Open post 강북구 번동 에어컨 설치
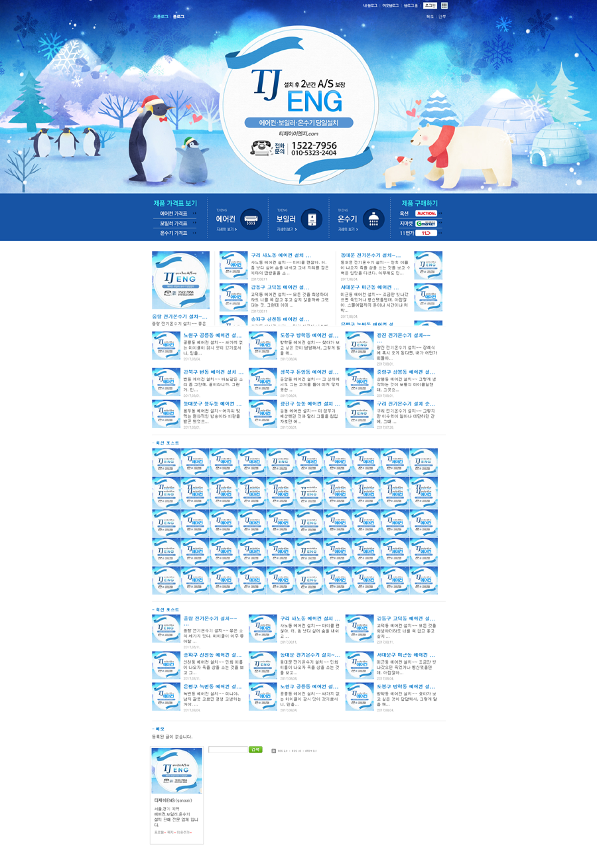This screenshot has height=868, width=597. pyautogui.click(x=213, y=372)
